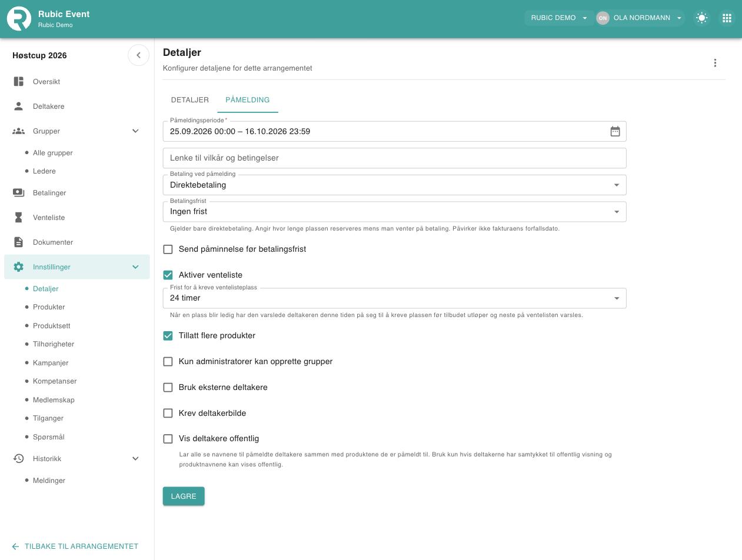Click the ON user avatar

[603, 18]
